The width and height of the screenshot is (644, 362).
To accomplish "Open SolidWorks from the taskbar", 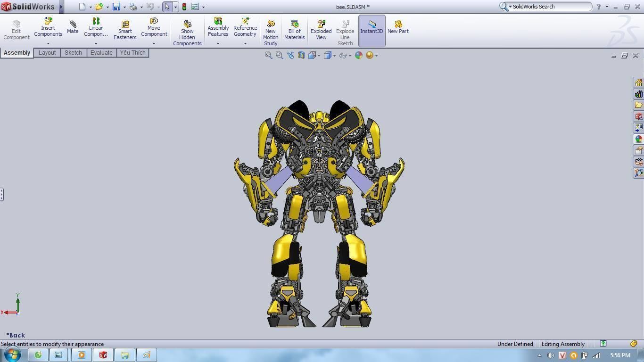I will (x=103, y=355).
